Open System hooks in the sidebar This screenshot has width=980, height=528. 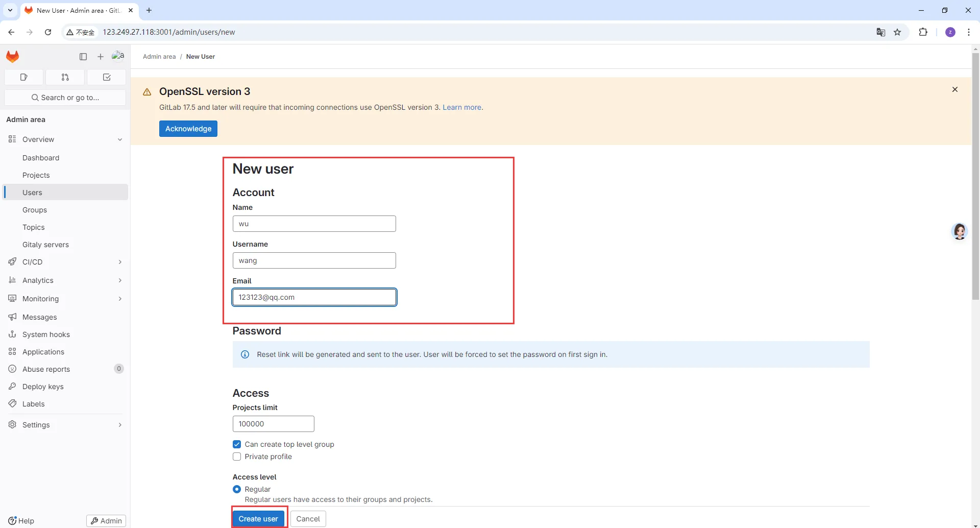65,334
